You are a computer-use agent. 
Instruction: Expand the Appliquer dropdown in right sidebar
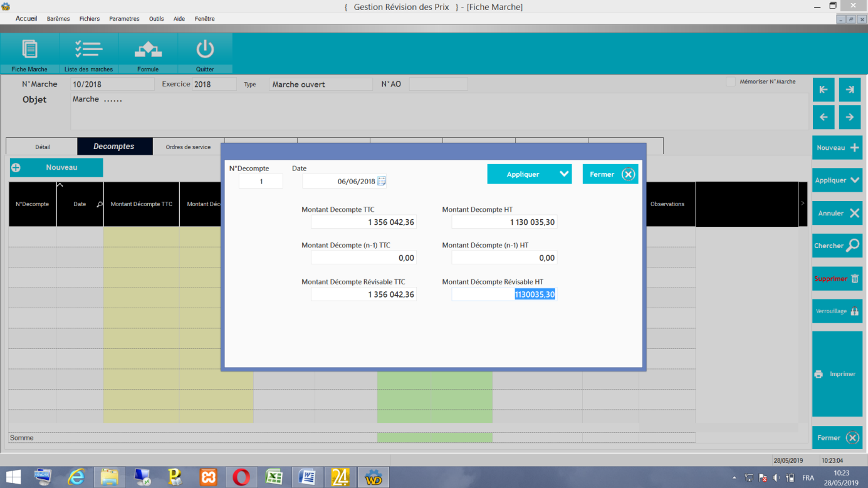854,180
